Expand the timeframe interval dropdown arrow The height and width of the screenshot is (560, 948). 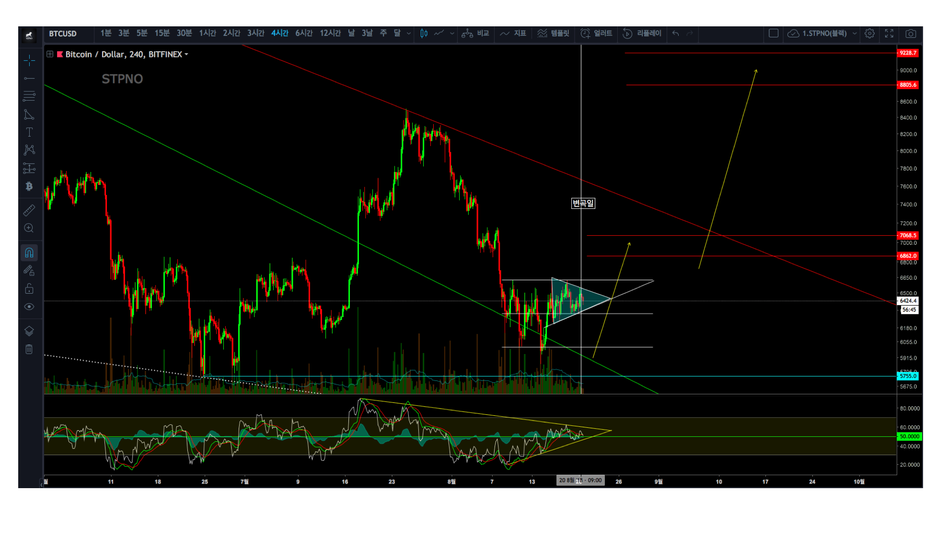(409, 34)
